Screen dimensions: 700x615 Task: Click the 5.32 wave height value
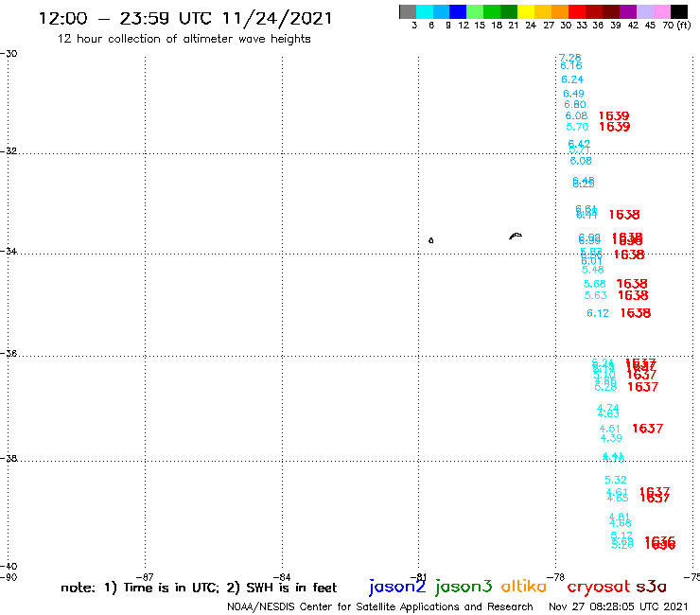[616, 480]
